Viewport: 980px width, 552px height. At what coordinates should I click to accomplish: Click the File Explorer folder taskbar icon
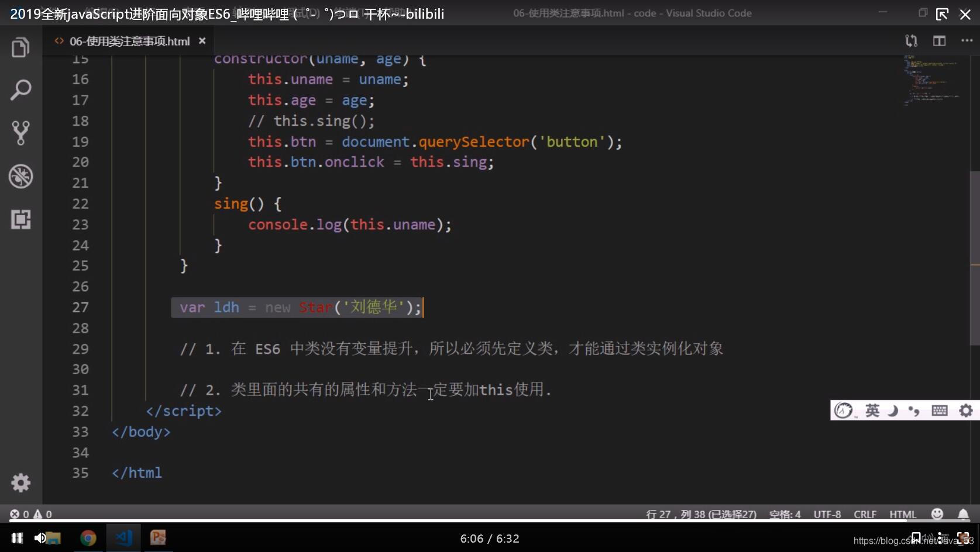54,538
